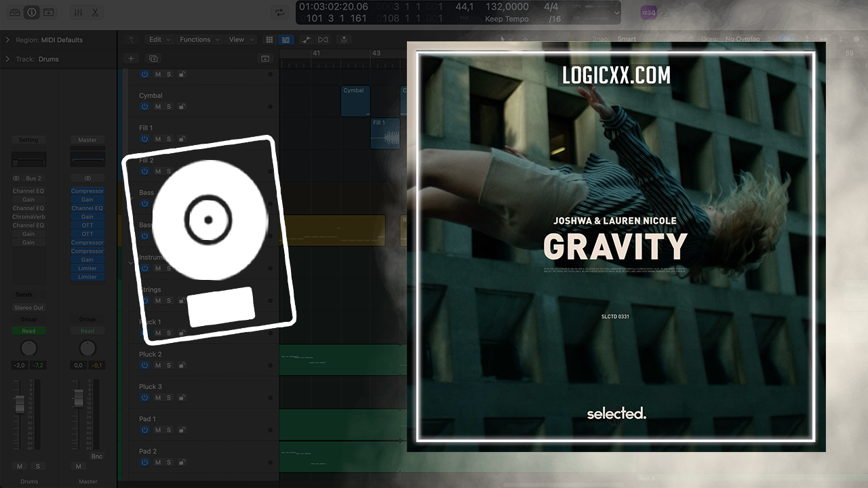Image resolution: width=868 pixels, height=488 pixels.
Task: Toggle the Inspector info button
Action: pos(32,12)
